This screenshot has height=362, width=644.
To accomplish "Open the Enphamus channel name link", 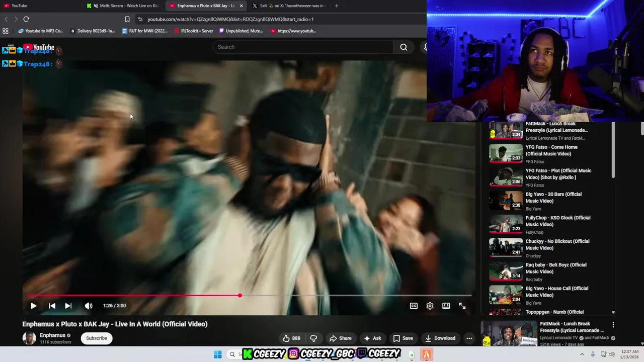I will (53, 335).
